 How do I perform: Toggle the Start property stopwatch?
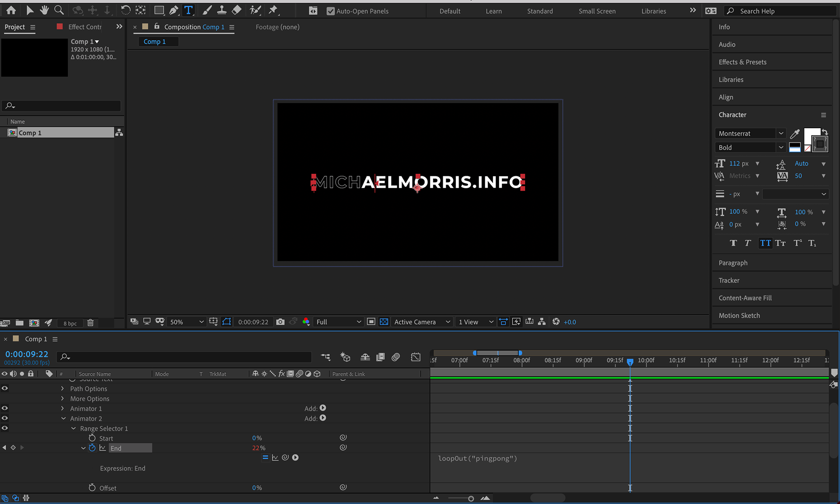click(x=92, y=438)
